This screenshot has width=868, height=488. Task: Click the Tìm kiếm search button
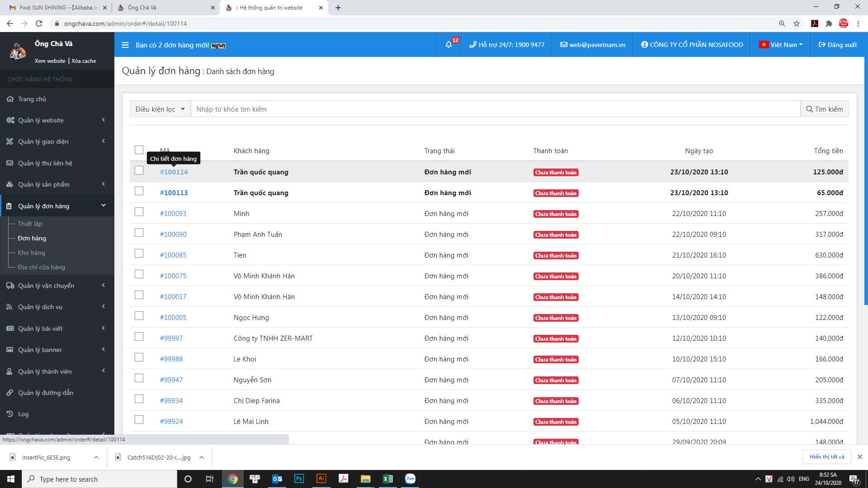click(x=824, y=109)
